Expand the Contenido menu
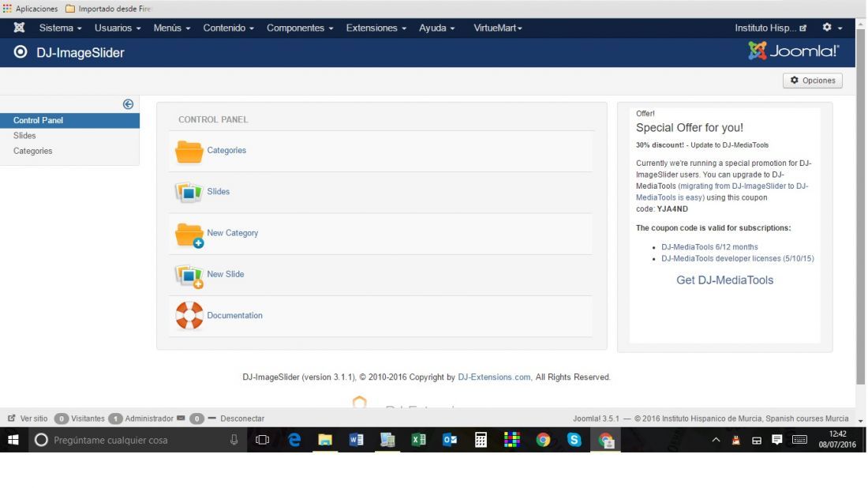This screenshot has height=488, width=868. [x=228, y=28]
